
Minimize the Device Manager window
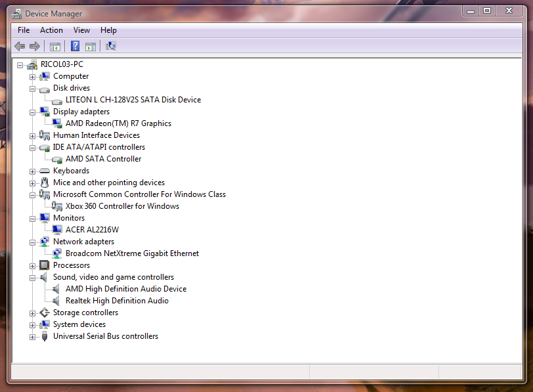pos(471,11)
